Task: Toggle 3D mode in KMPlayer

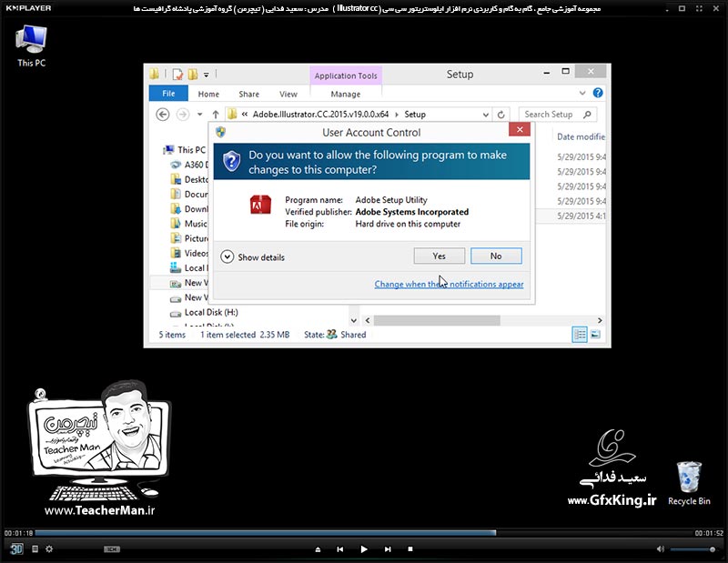Action: [16, 549]
